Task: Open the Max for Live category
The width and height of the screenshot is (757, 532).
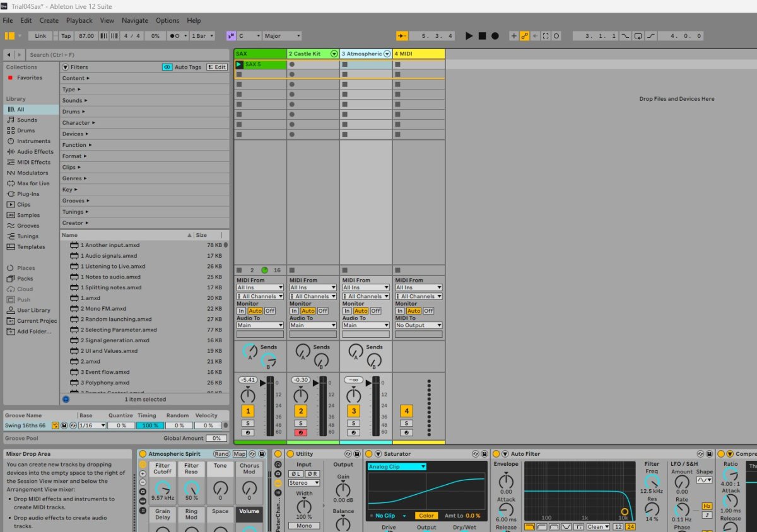Action: 33,183
